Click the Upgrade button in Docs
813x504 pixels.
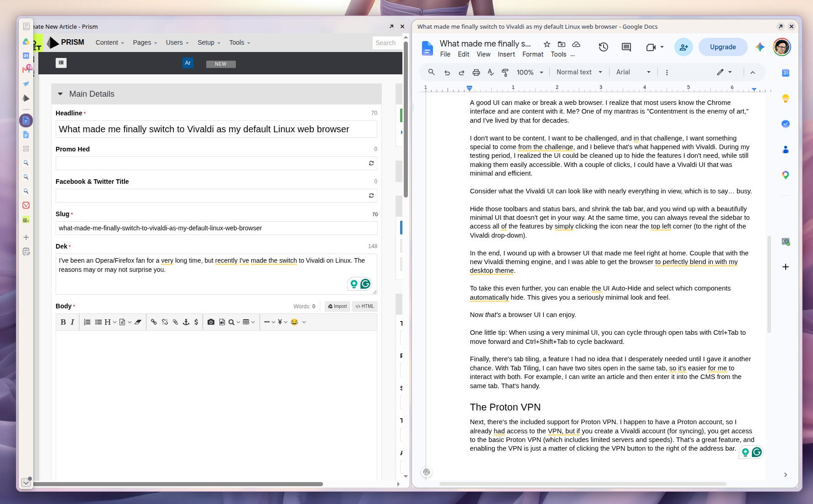click(723, 47)
